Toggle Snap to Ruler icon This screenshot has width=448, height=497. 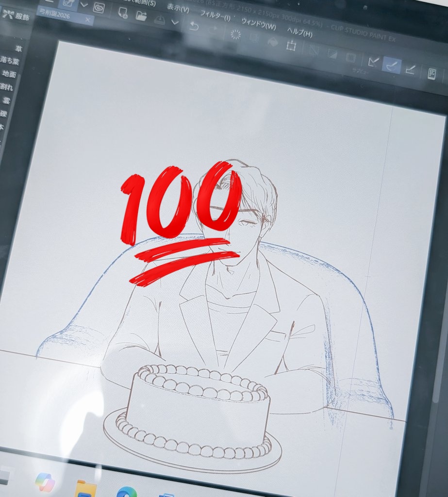[x=374, y=62]
